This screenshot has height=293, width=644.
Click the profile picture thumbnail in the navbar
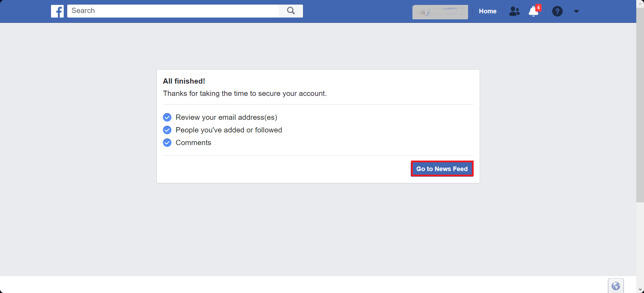pyautogui.click(x=440, y=12)
